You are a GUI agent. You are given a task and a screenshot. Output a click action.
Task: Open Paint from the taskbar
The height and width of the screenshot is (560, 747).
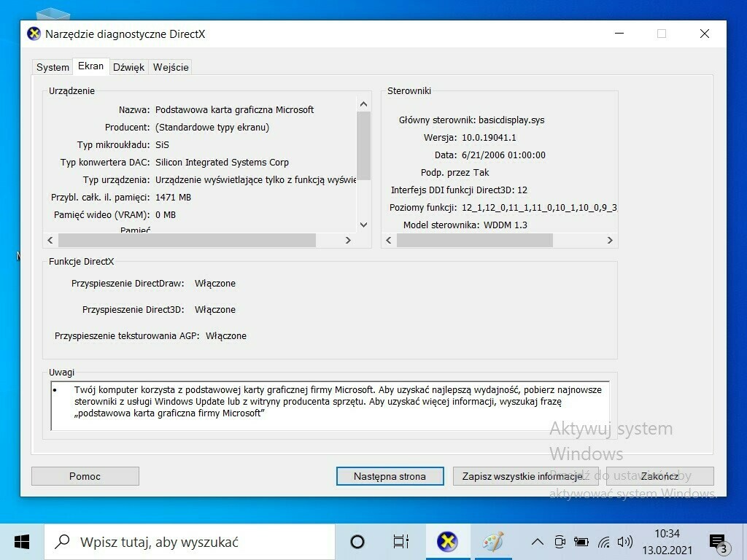pyautogui.click(x=493, y=541)
